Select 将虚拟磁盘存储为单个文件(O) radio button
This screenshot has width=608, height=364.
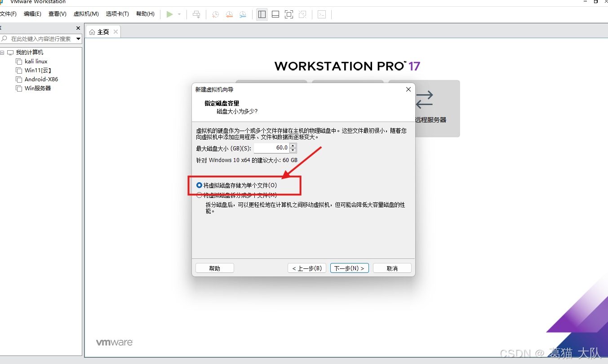click(200, 185)
